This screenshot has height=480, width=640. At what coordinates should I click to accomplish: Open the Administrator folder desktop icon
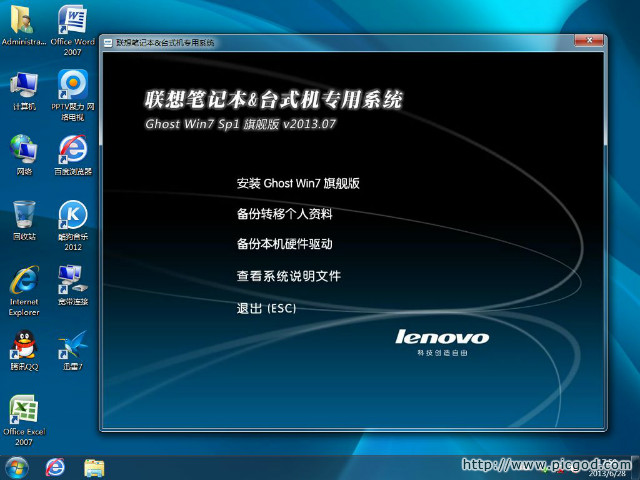[x=24, y=25]
